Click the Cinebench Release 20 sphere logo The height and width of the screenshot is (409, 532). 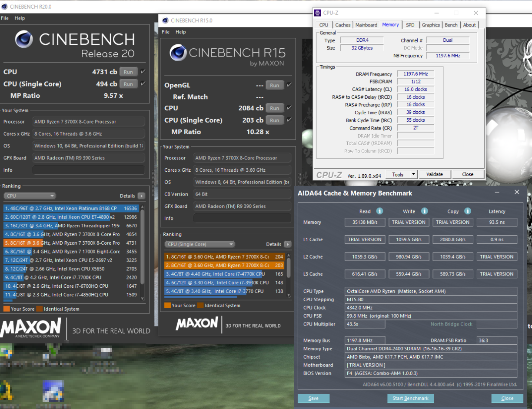[x=24, y=39]
